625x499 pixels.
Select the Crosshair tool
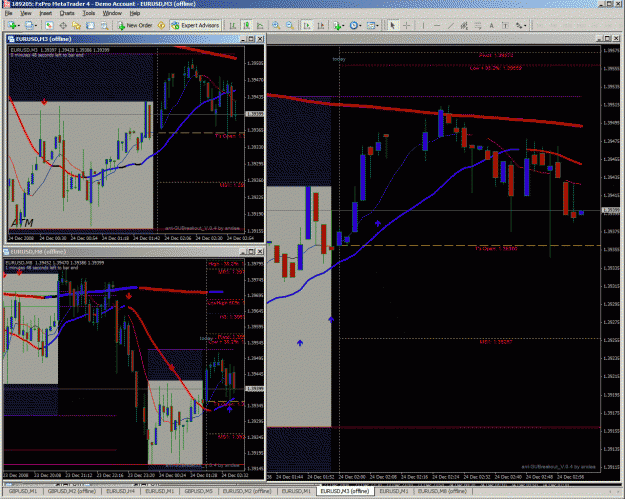point(406,26)
